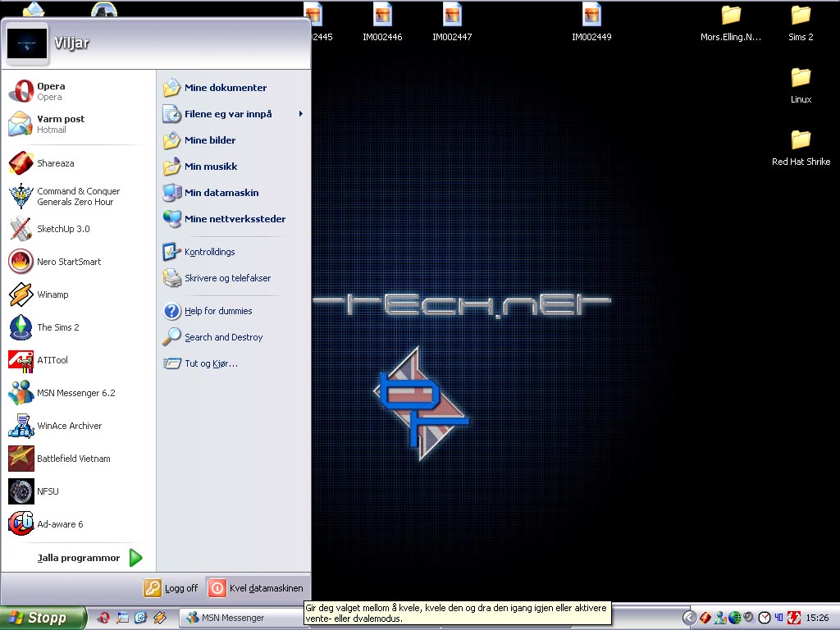
Task: Start The Sims 2 game
Action: tap(79, 327)
